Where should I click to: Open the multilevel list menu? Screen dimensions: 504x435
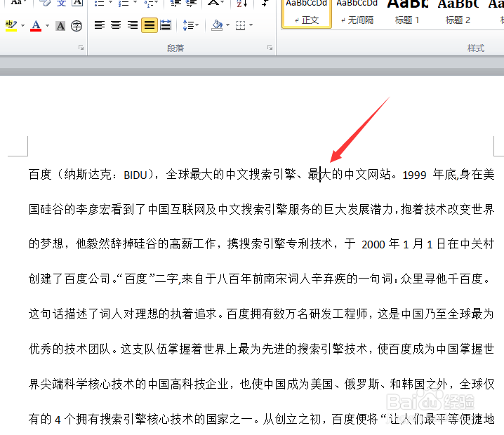[x=150, y=4]
